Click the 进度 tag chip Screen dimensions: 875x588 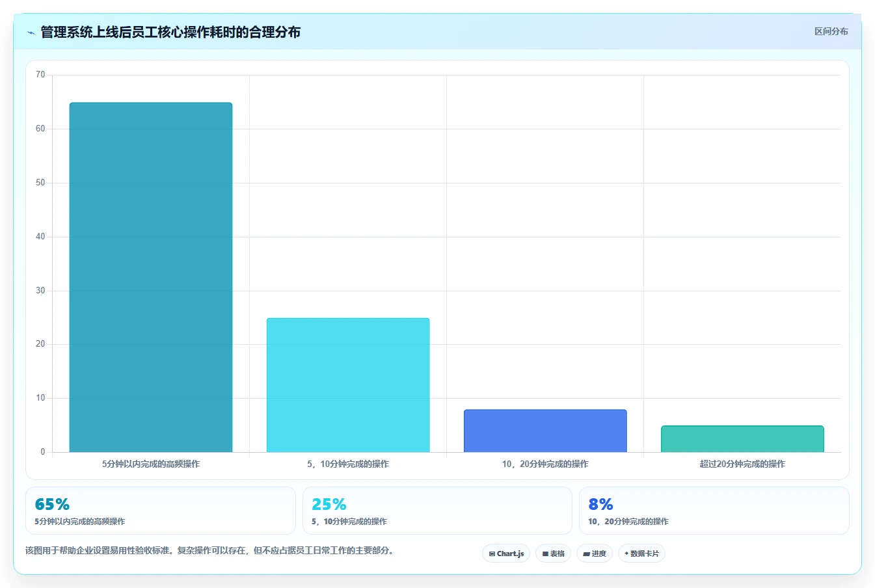(594, 554)
